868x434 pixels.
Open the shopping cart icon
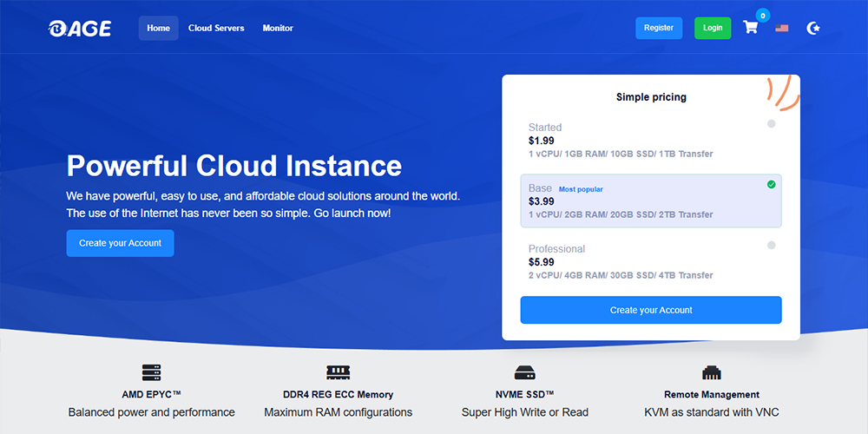(750, 28)
